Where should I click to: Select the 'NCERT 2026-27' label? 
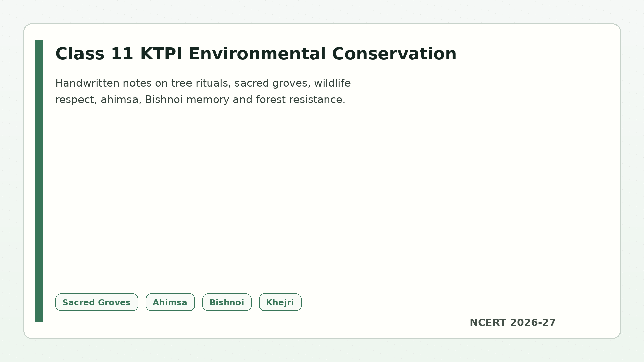coord(513,323)
